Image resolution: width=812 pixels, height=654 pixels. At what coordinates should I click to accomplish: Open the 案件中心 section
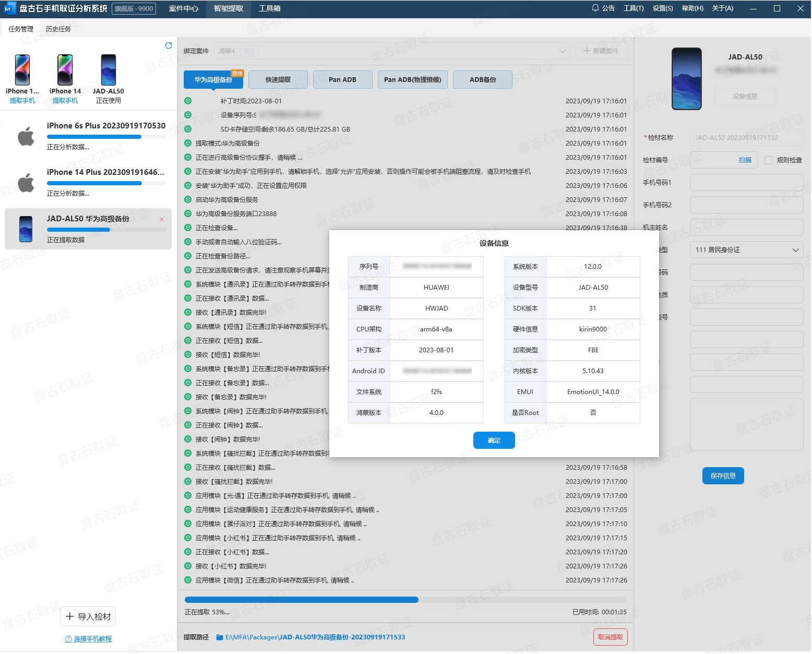[184, 8]
